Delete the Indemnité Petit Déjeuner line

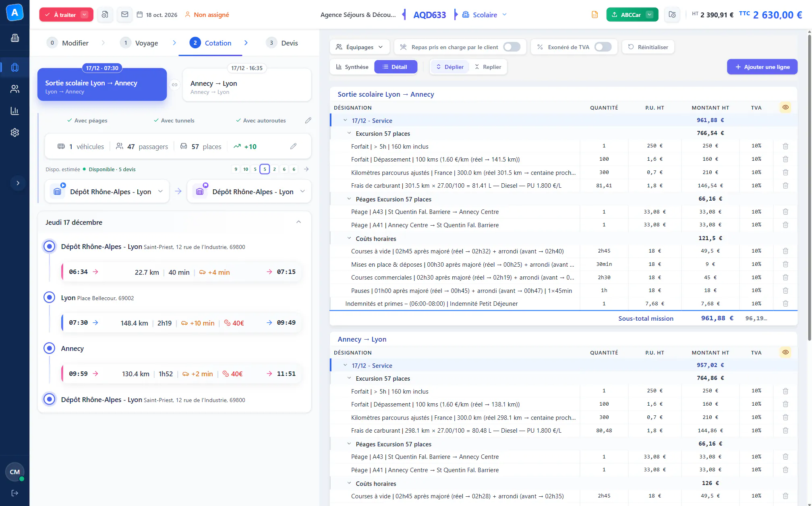coord(785,304)
